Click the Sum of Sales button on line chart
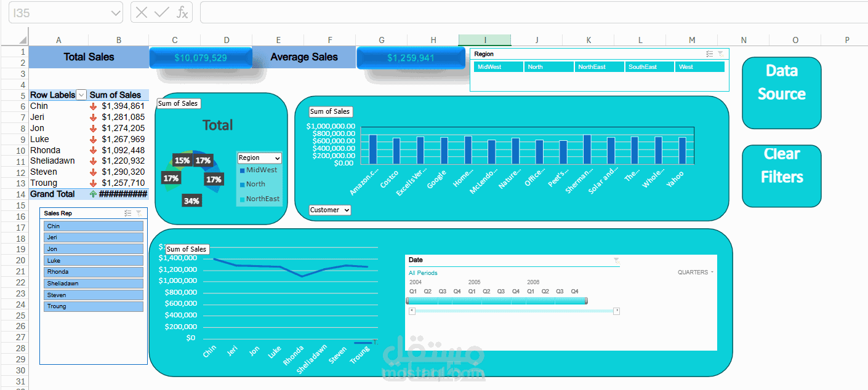 click(187, 249)
